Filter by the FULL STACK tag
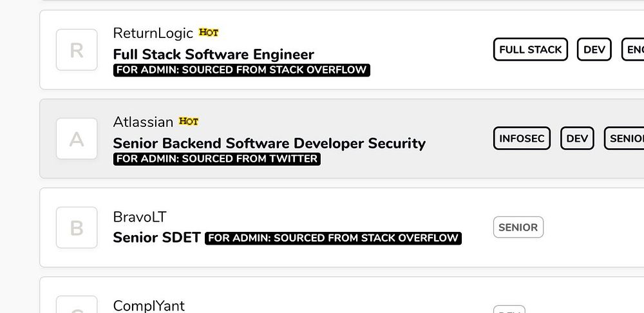This screenshot has height=313, width=644. 531,50
